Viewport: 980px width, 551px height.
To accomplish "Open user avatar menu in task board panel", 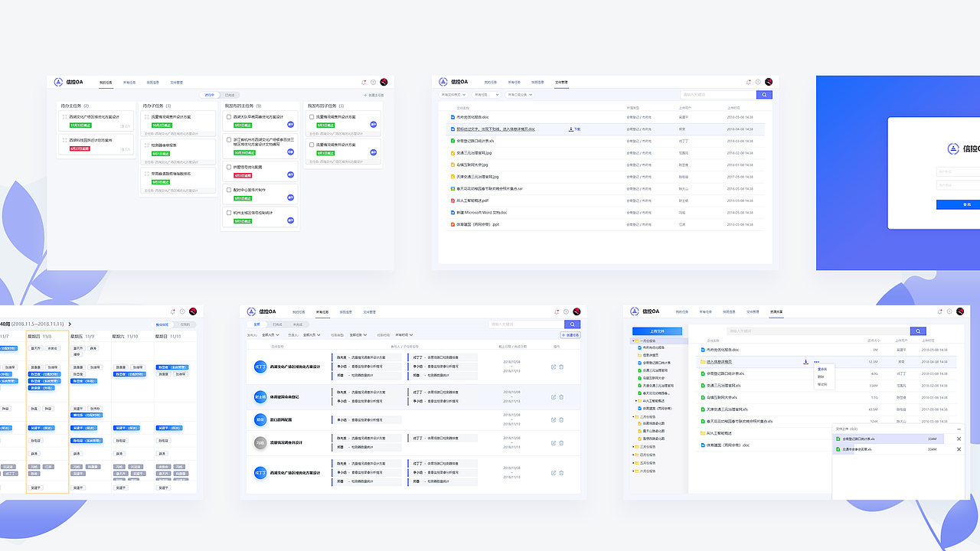I will pyautogui.click(x=384, y=82).
